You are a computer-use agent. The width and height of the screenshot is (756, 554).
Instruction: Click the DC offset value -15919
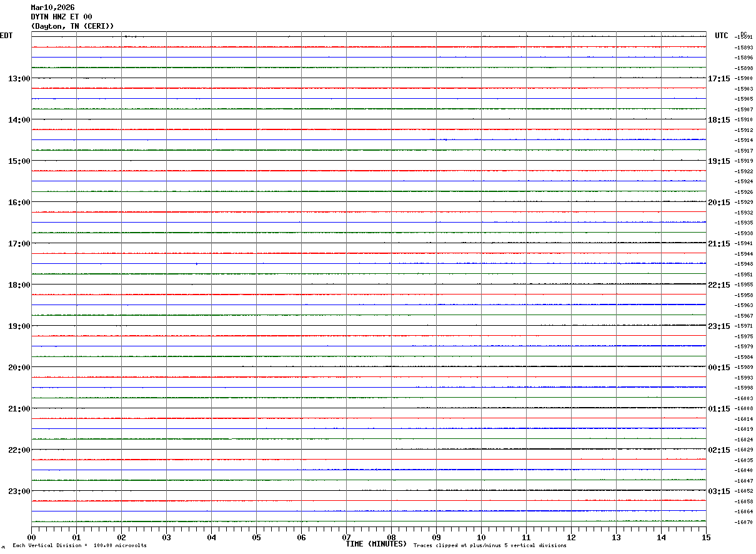pos(744,161)
